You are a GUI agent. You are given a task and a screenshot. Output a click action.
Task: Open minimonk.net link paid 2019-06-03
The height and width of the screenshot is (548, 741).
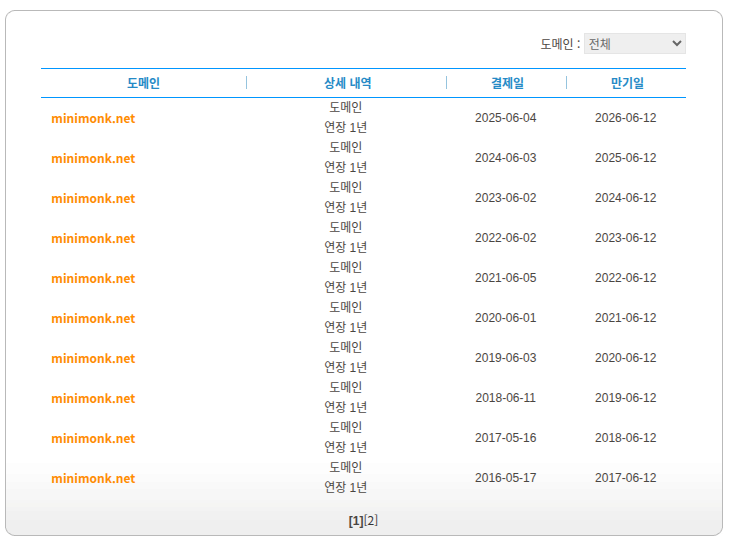coord(93,359)
